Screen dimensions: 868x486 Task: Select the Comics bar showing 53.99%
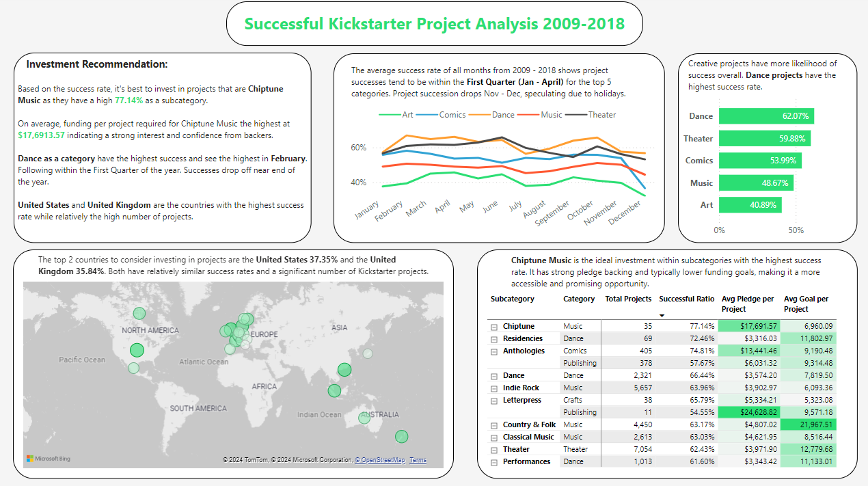pyautogui.click(x=760, y=161)
